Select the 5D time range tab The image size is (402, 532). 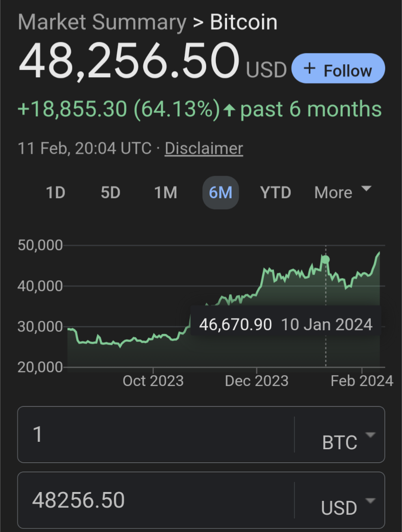tap(111, 193)
